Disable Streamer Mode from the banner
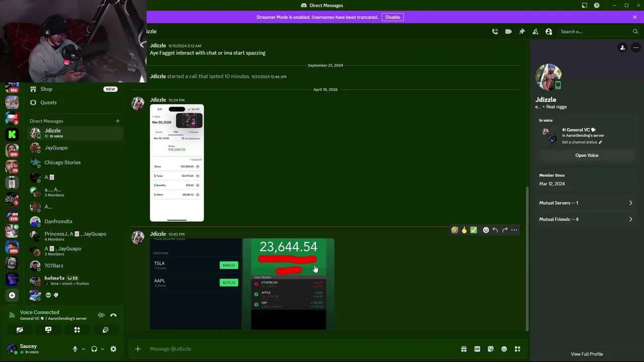The height and width of the screenshot is (362, 644). (392, 17)
